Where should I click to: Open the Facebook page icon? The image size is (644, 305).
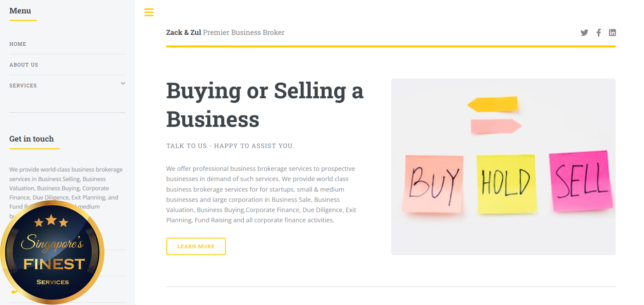(x=599, y=33)
